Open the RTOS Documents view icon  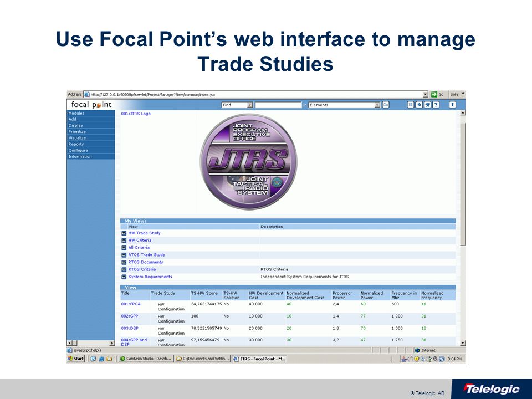[124, 262]
